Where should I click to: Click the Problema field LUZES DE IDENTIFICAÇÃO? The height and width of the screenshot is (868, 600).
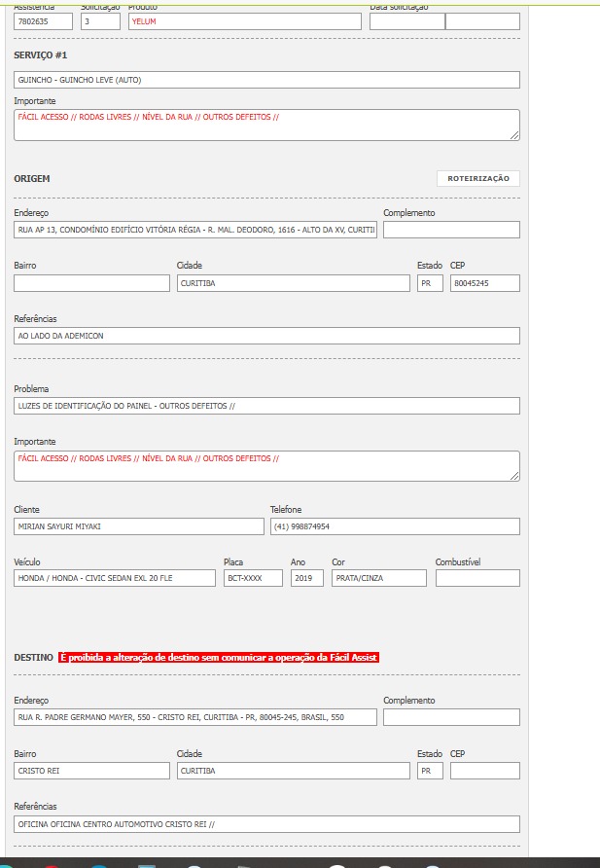tap(266, 406)
